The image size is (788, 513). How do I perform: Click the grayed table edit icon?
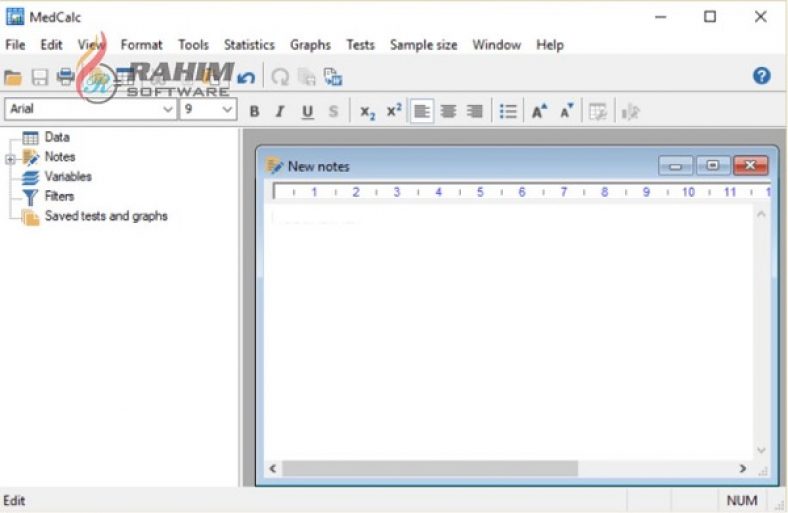(598, 112)
